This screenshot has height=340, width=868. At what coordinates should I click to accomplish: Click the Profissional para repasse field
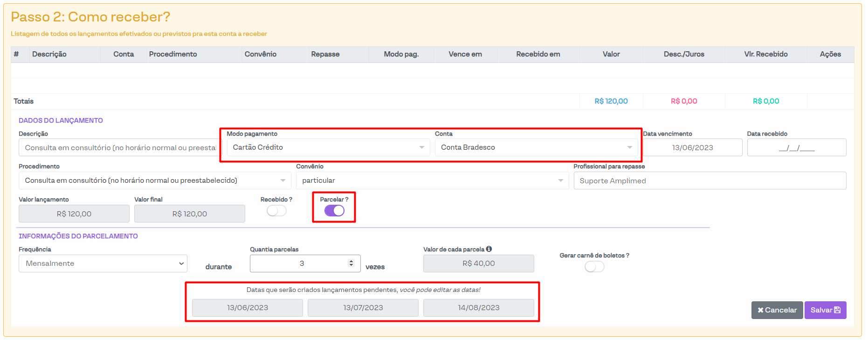(710, 181)
